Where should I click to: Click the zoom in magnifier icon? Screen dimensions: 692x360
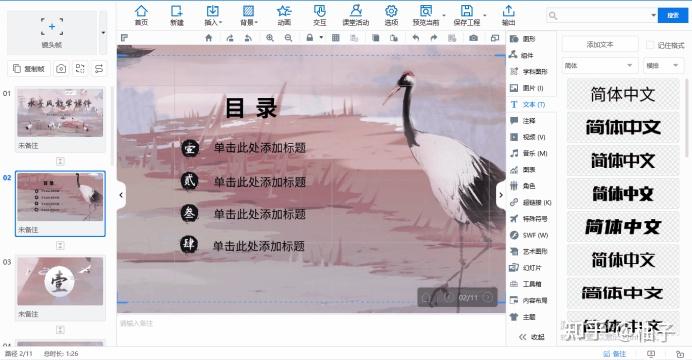pyautogui.click(x=270, y=38)
